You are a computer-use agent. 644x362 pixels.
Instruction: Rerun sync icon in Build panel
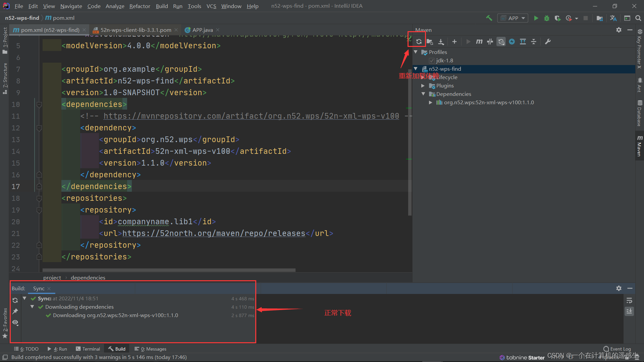tap(15, 300)
